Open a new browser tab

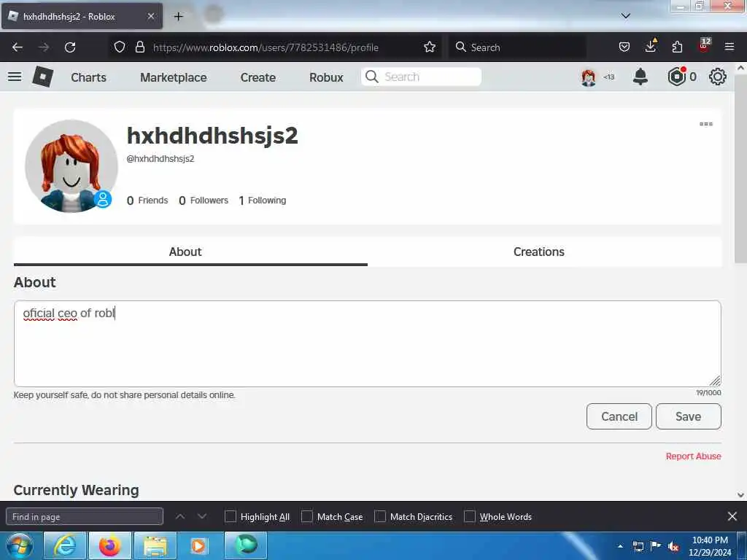pos(178,17)
